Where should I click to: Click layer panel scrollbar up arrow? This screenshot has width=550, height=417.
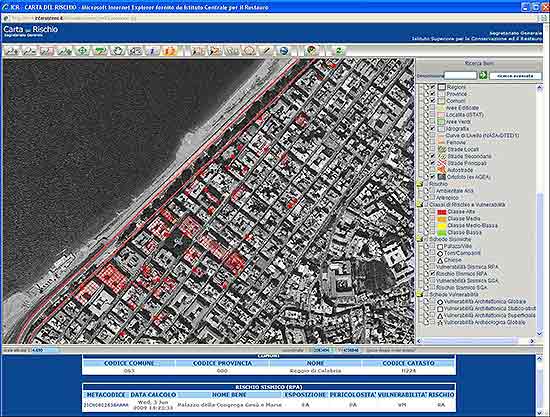pos(539,88)
